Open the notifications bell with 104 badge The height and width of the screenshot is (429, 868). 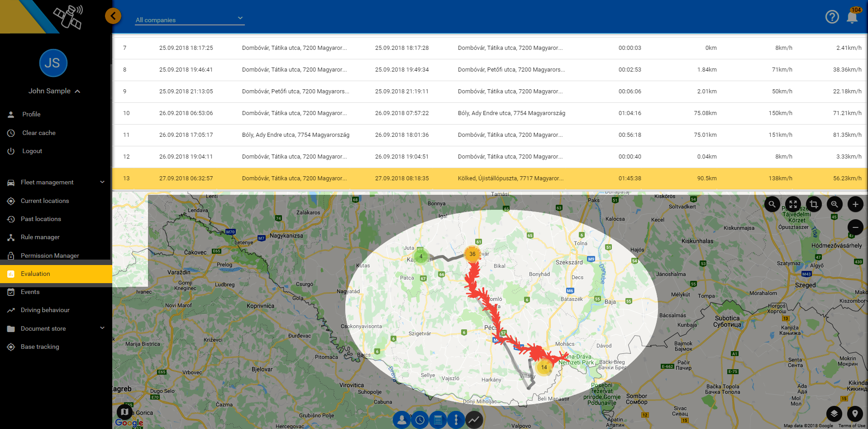pyautogui.click(x=852, y=17)
